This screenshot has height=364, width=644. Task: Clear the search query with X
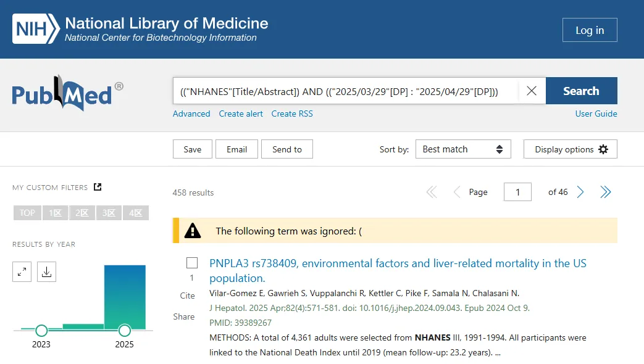click(x=532, y=91)
